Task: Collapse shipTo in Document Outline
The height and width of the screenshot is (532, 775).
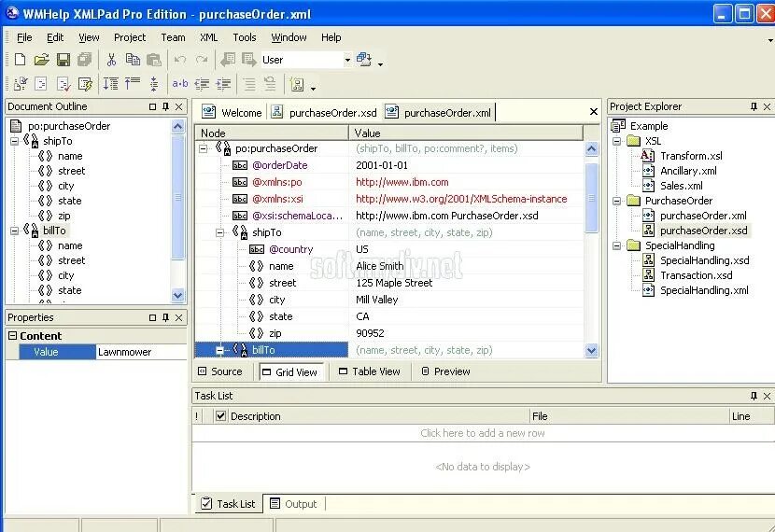Action: 14,141
